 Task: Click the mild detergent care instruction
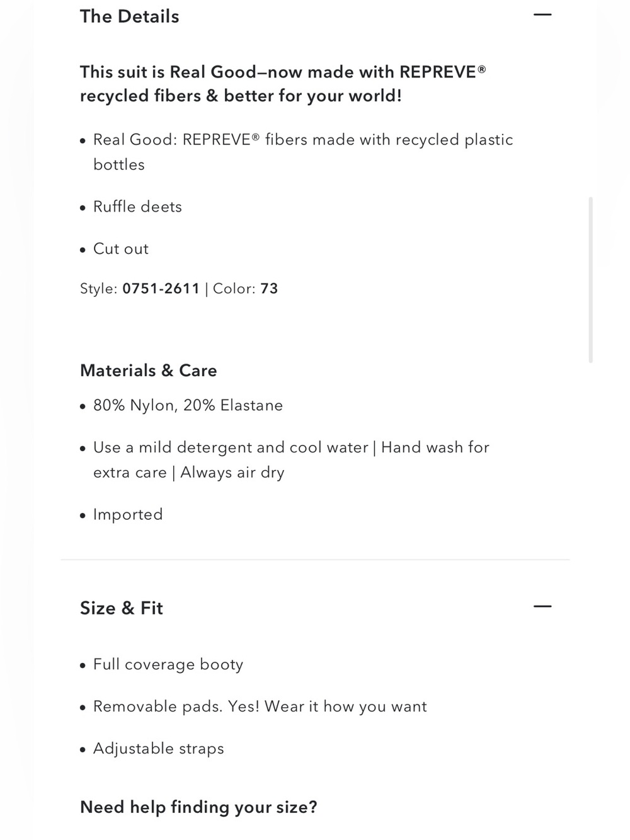click(291, 460)
